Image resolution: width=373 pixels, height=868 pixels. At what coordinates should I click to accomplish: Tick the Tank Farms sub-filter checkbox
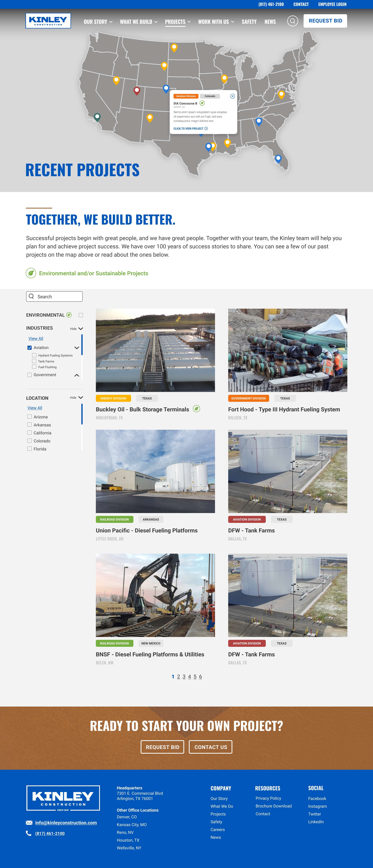pyautogui.click(x=34, y=361)
